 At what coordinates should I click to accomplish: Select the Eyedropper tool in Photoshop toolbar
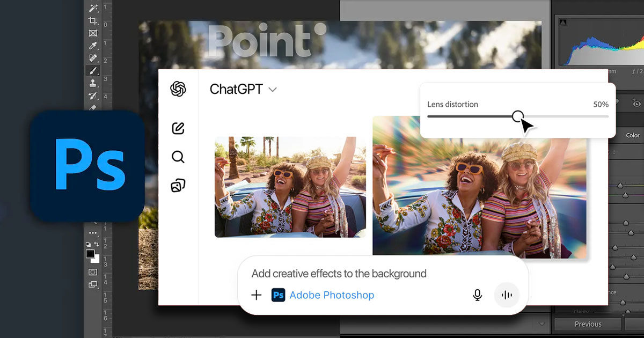[93, 45]
